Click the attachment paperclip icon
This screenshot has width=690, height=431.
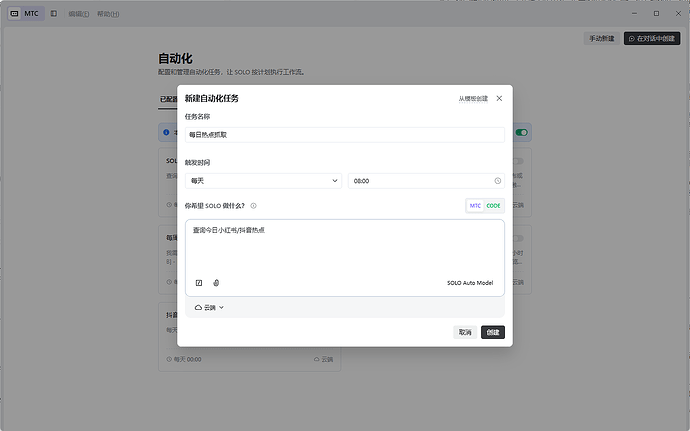216,283
